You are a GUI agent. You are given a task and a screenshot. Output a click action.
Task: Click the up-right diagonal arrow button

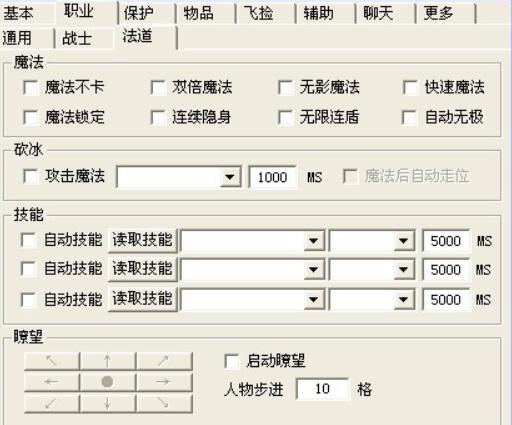[164, 361]
